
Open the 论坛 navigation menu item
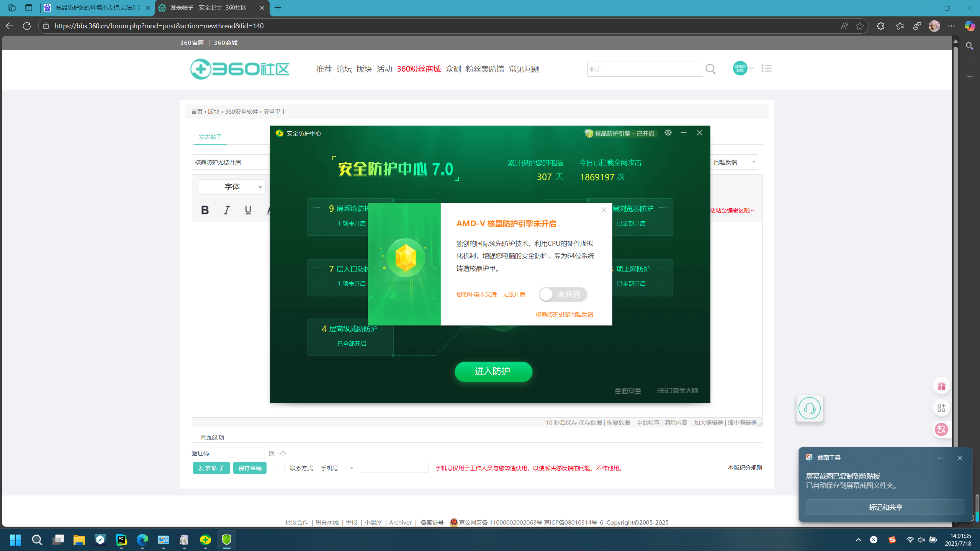344,69
